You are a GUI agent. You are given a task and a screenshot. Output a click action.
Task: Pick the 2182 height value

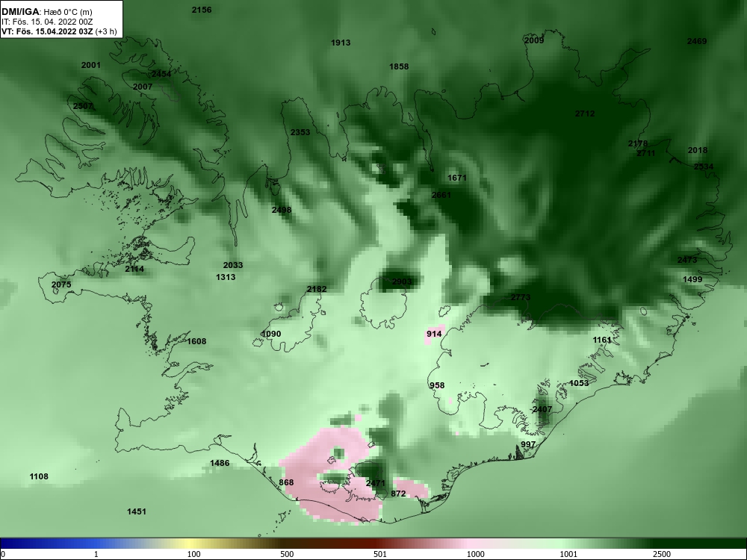tap(317, 290)
